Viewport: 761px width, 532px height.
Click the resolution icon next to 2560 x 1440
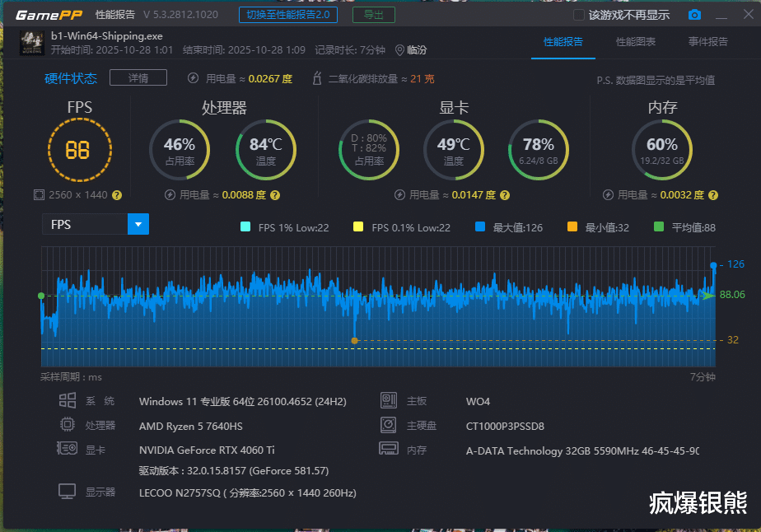39,195
